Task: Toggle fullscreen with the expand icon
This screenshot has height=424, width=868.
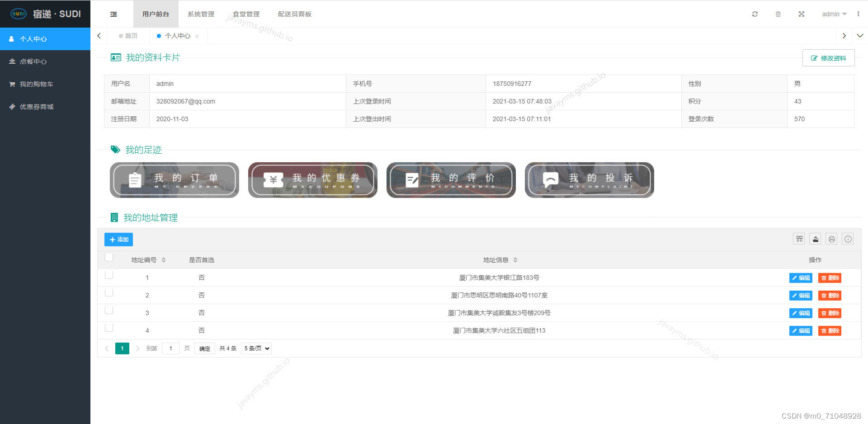Action: (x=801, y=14)
